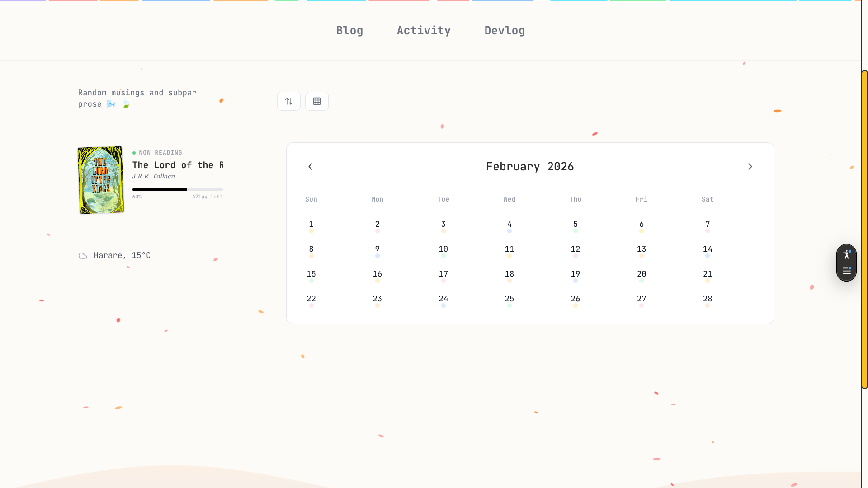This screenshot has height=488, width=868.
Task: Go to the next month
Action: pos(750,167)
